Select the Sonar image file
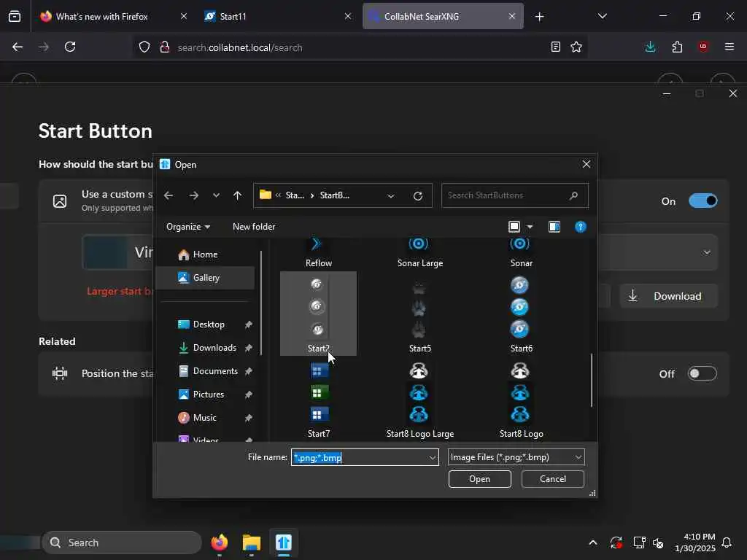The height and width of the screenshot is (560, 747). (x=521, y=253)
